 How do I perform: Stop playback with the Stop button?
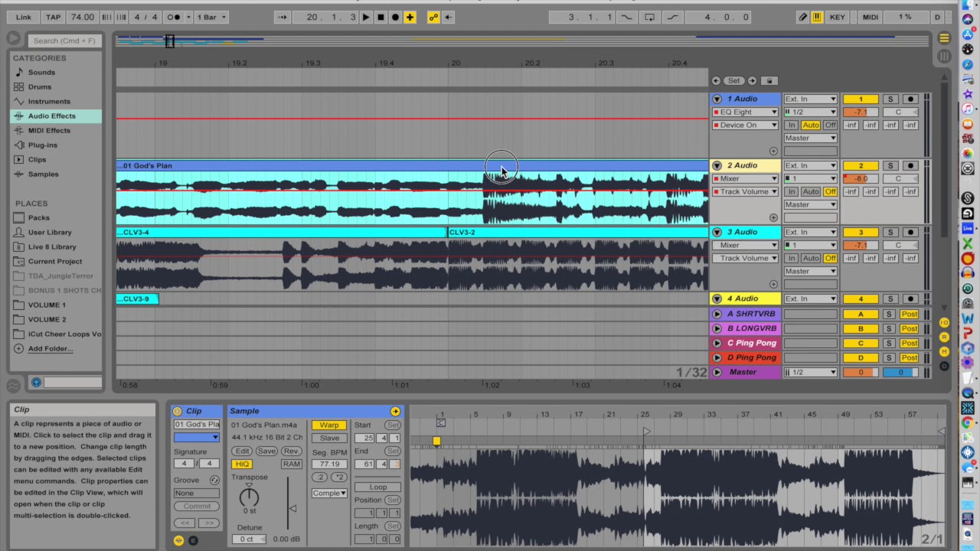pos(381,17)
